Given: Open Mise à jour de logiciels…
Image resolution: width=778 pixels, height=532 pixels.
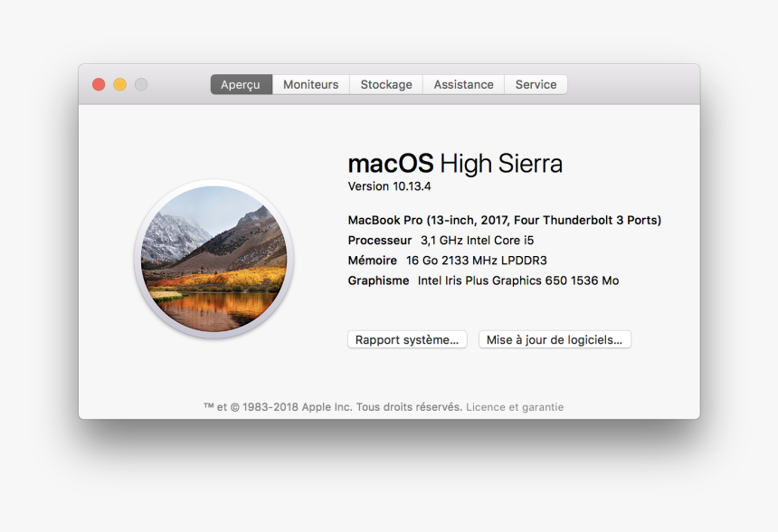Looking at the screenshot, I should [x=555, y=339].
